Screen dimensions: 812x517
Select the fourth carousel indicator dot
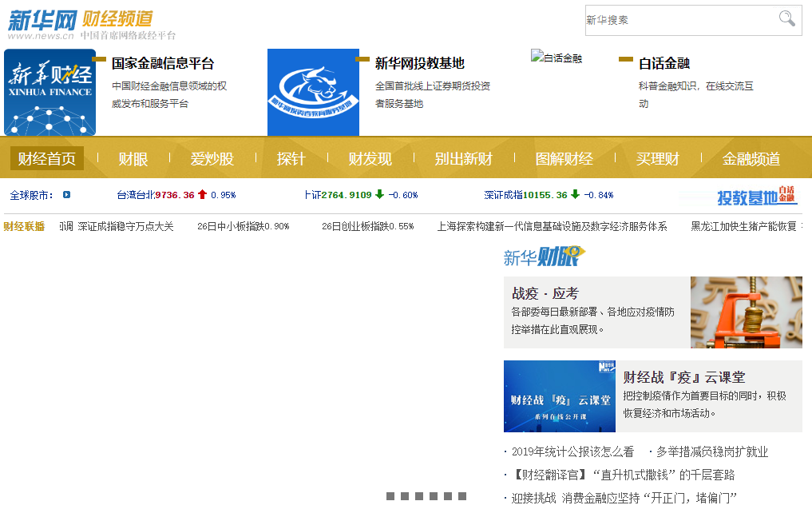(x=434, y=496)
